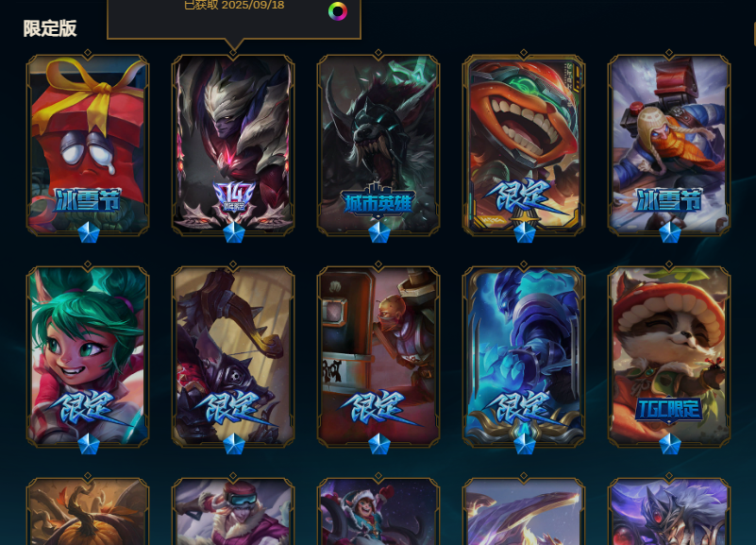Select the blue armored 限定 skin card
Image resolution: width=756 pixels, height=545 pixels.
[x=524, y=356]
